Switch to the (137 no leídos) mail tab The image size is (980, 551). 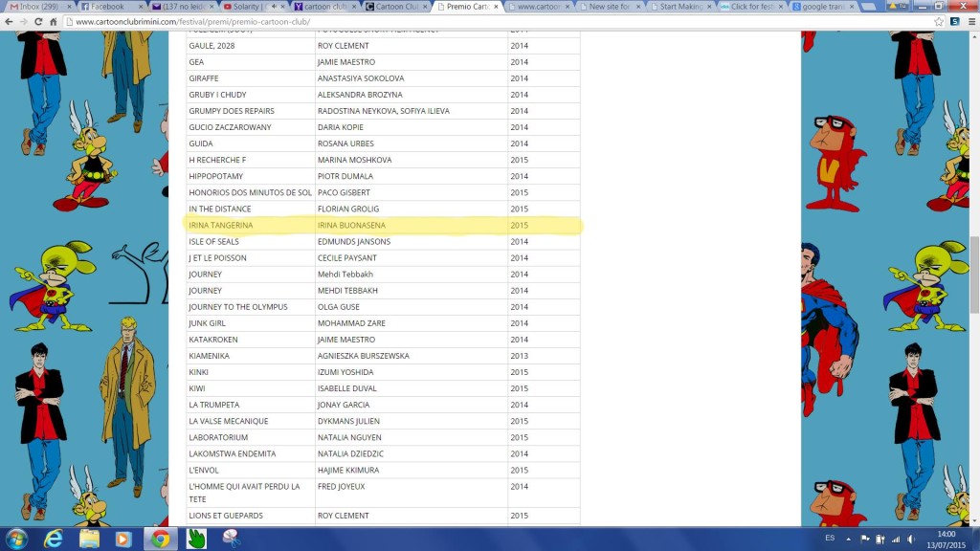[x=181, y=7]
